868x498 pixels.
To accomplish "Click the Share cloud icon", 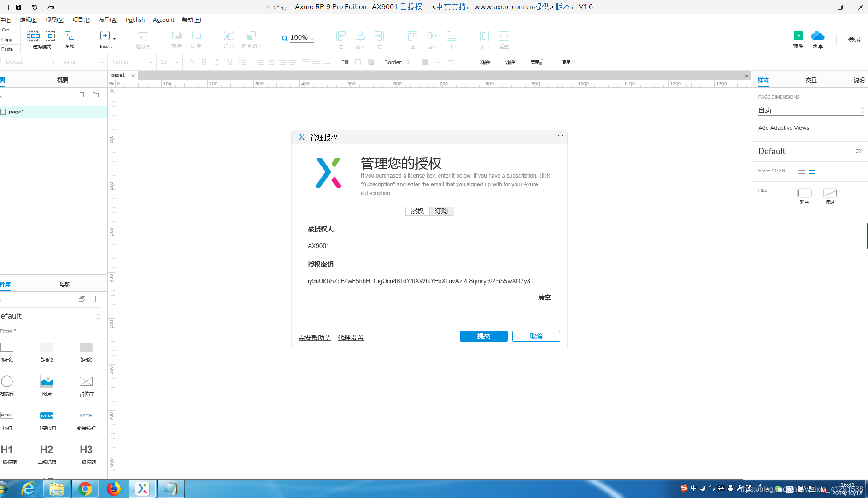I will pos(818,36).
